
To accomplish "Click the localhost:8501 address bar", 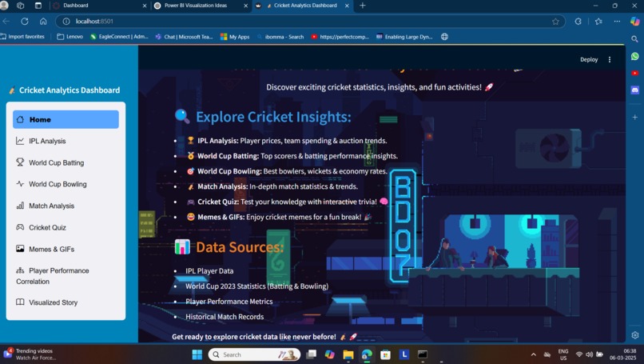I will click(310, 22).
